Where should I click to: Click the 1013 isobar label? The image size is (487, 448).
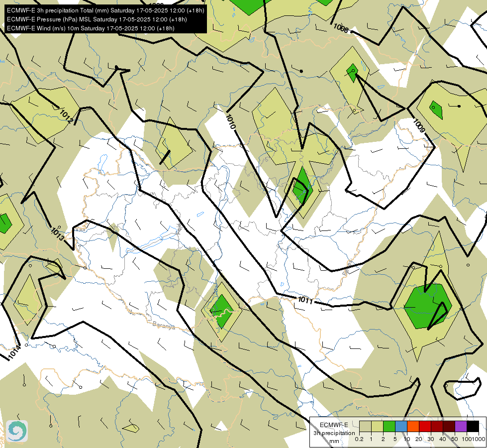coord(58,234)
